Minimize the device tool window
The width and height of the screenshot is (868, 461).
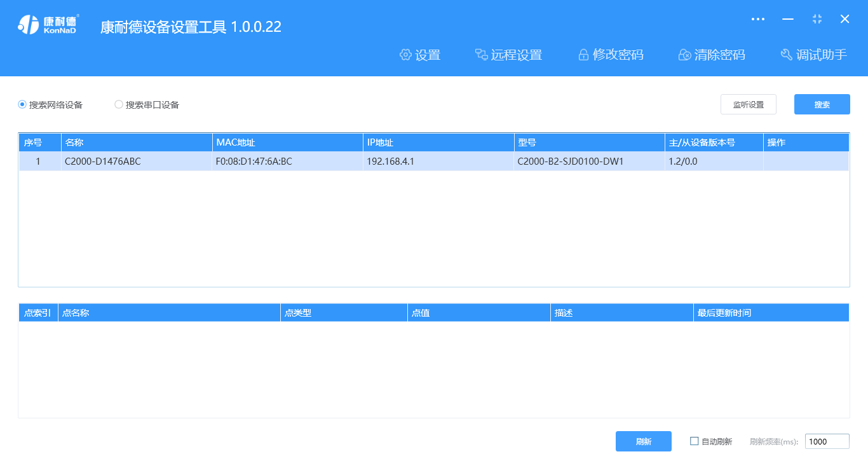(x=788, y=19)
